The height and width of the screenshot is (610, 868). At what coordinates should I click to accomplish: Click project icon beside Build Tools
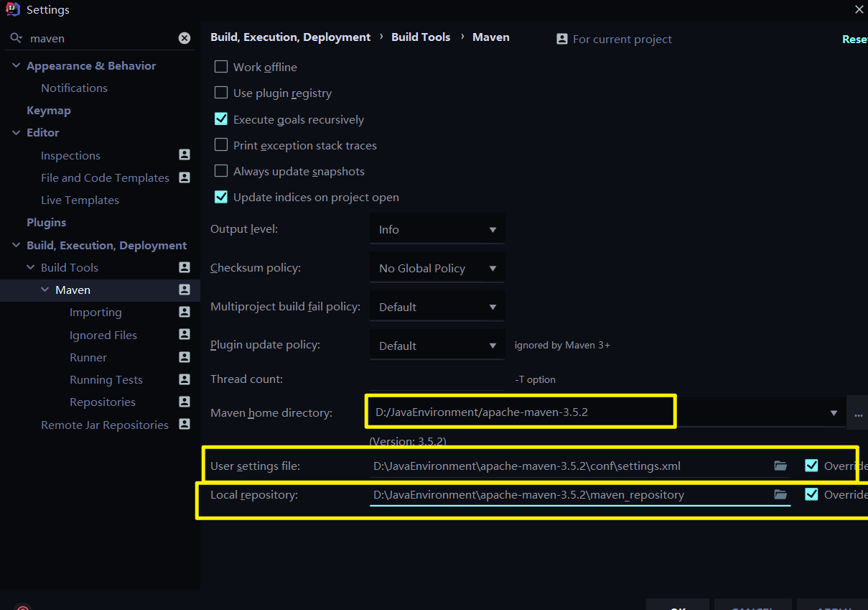pyautogui.click(x=185, y=267)
